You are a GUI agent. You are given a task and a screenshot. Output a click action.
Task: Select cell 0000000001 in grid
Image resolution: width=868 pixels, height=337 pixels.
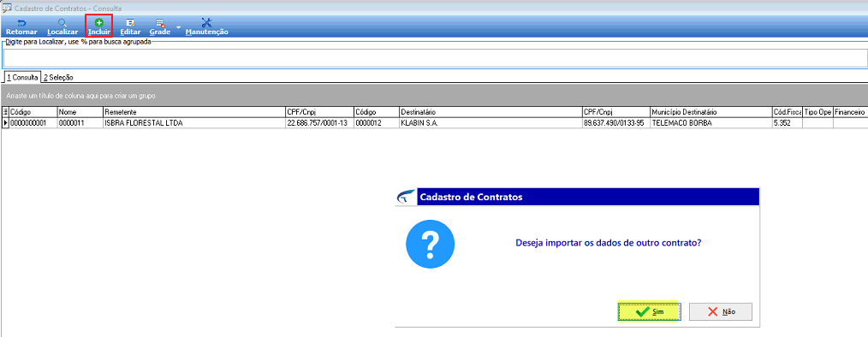tap(33, 122)
